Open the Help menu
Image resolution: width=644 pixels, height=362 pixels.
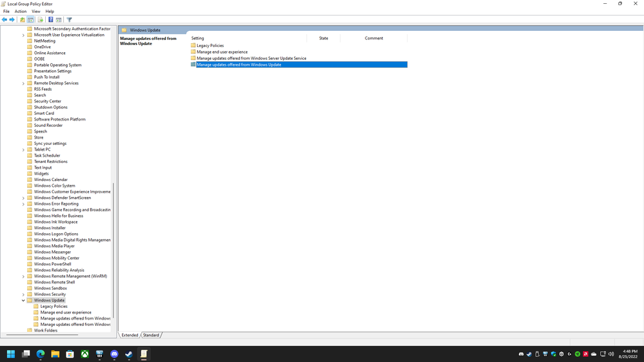(x=50, y=12)
